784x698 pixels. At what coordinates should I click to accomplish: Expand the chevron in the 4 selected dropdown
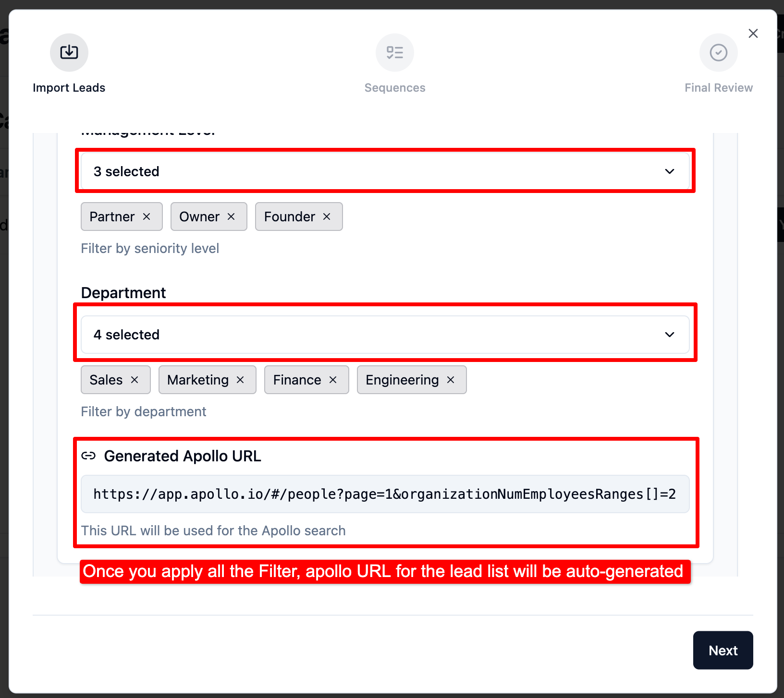coord(670,335)
